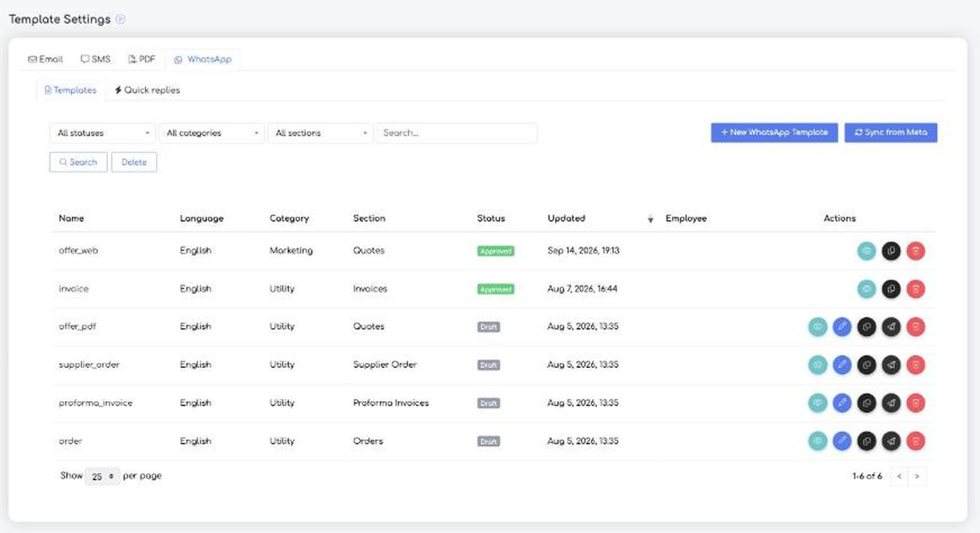Click the Delete button under filters
This screenshot has height=533, width=980.
pyautogui.click(x=134, y=162)
